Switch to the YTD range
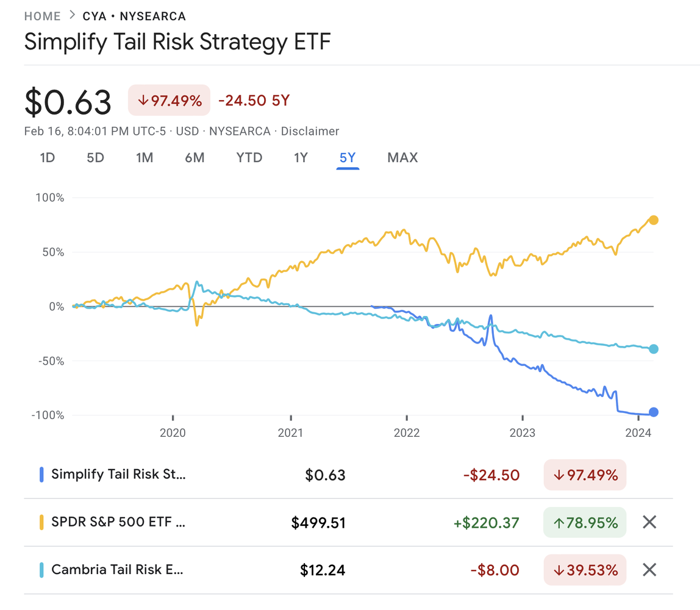 coord(249,158)
